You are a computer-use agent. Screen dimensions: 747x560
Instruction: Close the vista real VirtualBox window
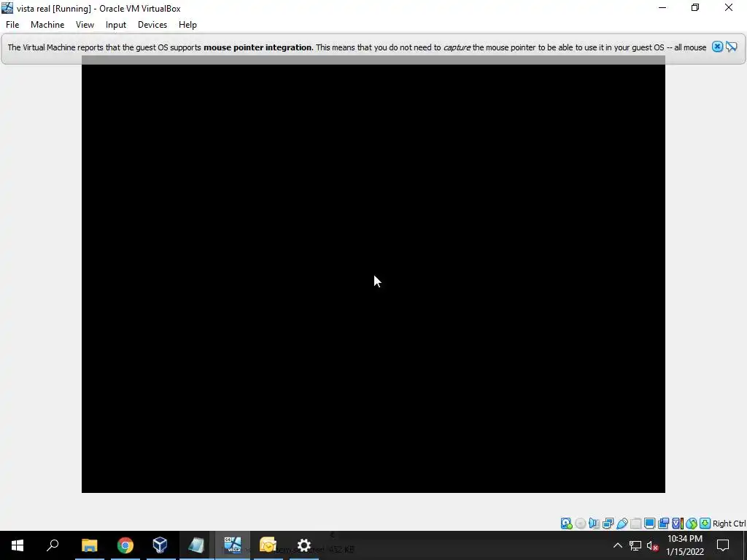coord(729,7)
